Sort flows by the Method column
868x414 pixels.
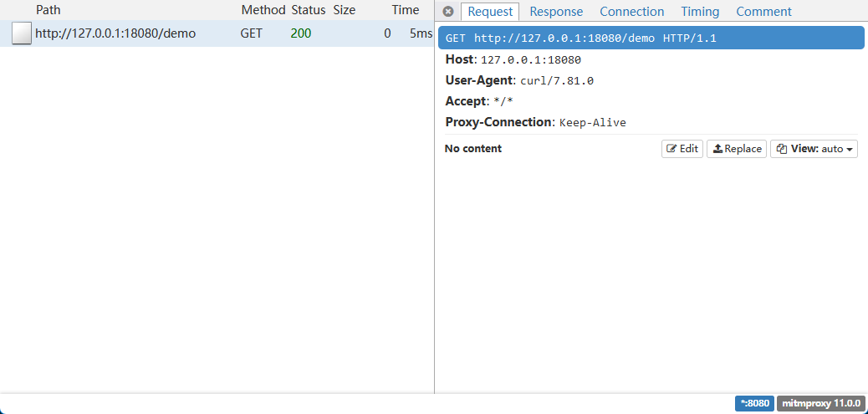[x=263, y=10]
